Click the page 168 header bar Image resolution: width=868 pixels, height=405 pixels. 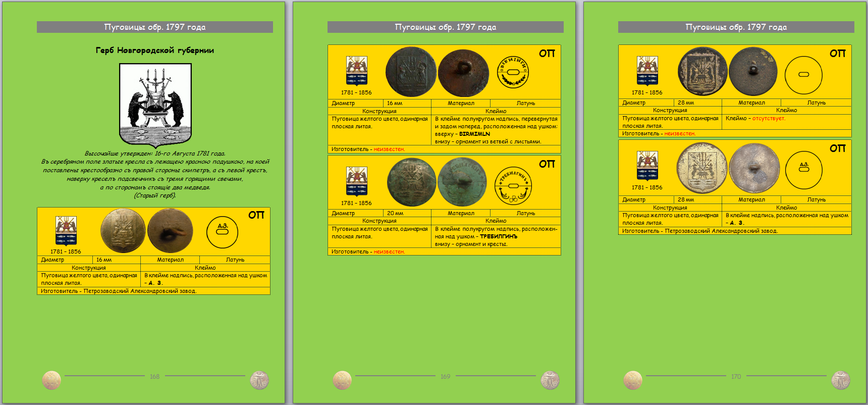coord(155,27)
